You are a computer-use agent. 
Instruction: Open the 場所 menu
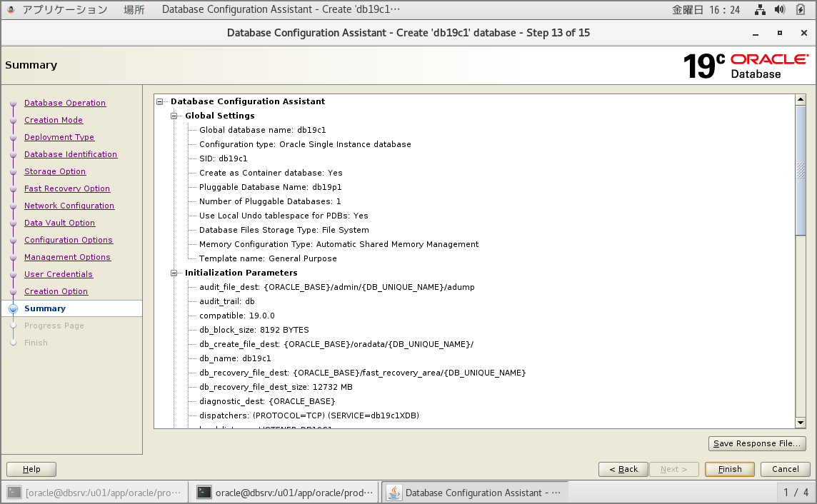[134, 10]
